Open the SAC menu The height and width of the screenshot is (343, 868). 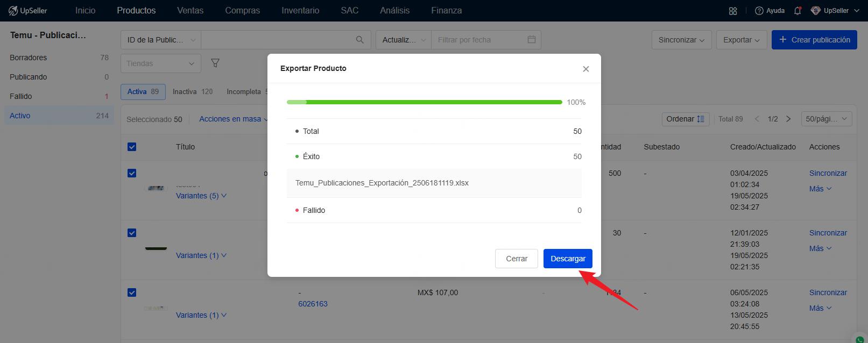pos(350,11)
